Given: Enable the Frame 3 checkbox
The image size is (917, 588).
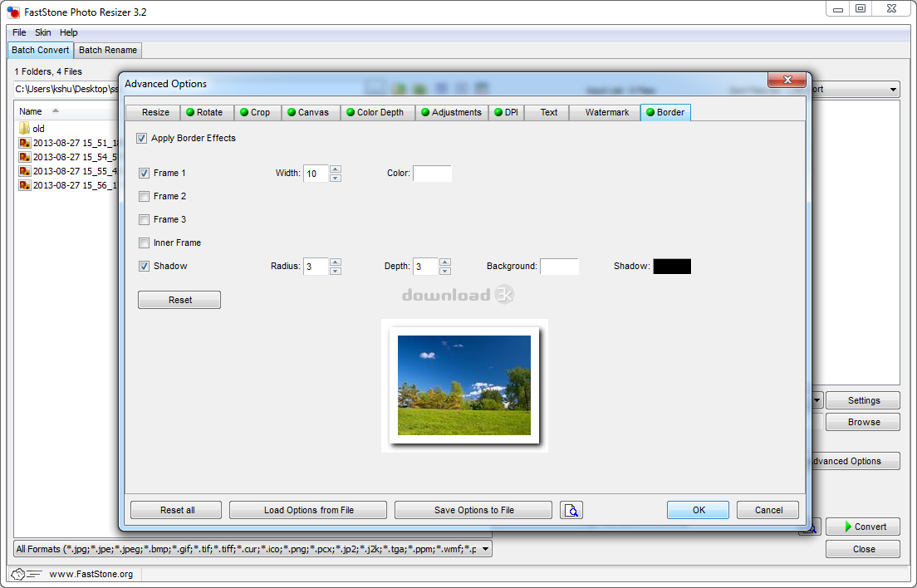Looking at the screenshot, I should [x=144, y=220].
